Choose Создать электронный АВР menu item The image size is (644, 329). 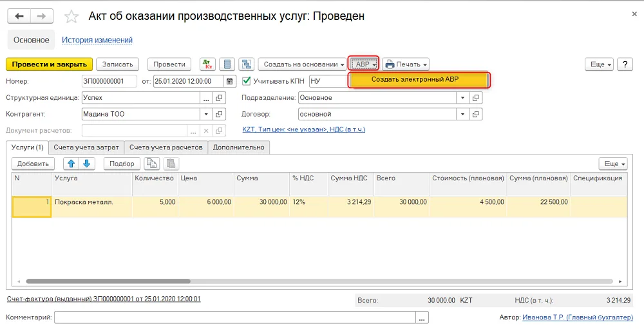click(419, 80)
